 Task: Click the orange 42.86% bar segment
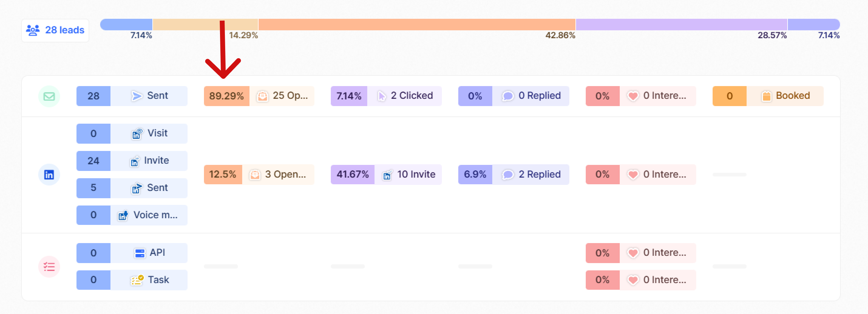click(x=416, y=25)
